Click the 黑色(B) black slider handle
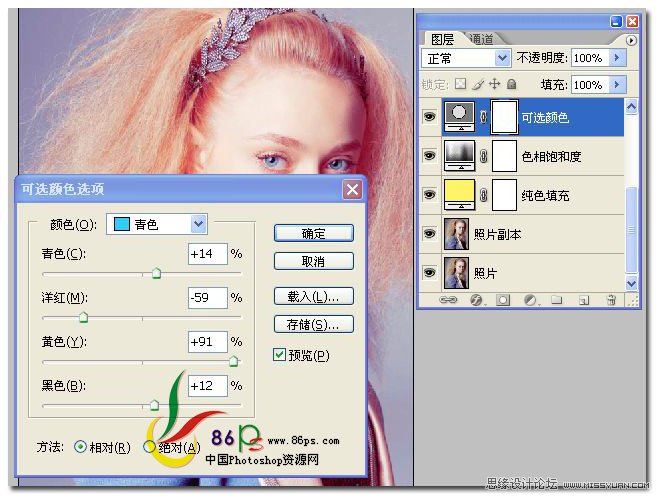 (x=154, y=405)
